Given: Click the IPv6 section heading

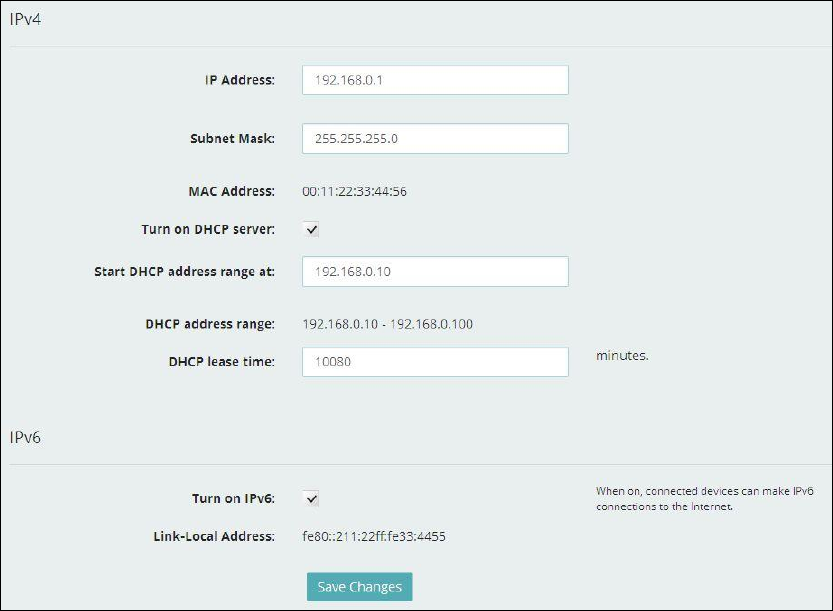Looking at the screenshot, I should click(x=25, y=437).
